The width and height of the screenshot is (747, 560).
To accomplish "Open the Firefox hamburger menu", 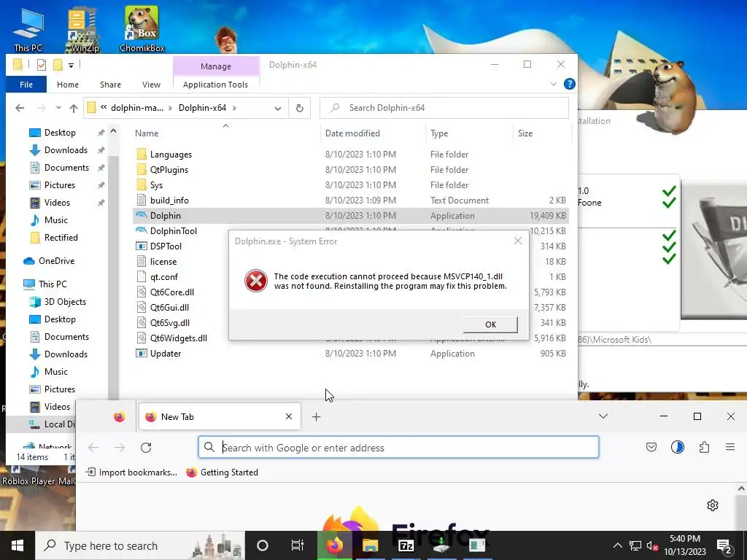I will pos(729,447).
